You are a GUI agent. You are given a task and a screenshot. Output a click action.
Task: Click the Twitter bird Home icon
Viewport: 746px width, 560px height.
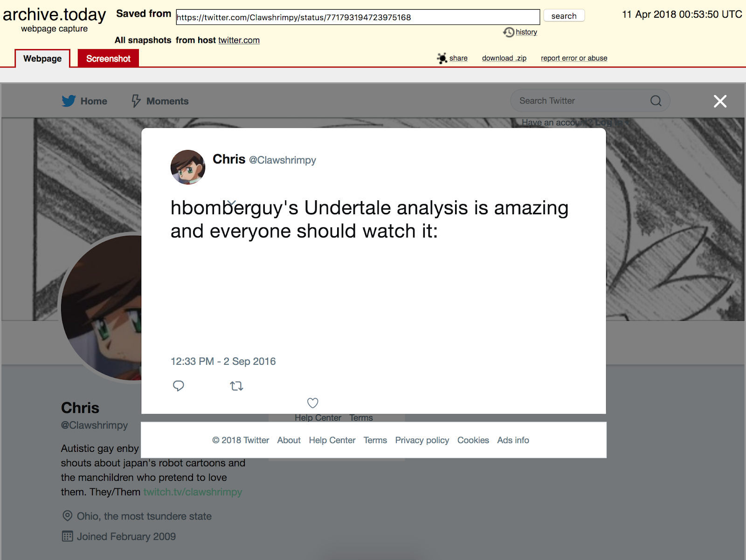click(x=69, y=101)
